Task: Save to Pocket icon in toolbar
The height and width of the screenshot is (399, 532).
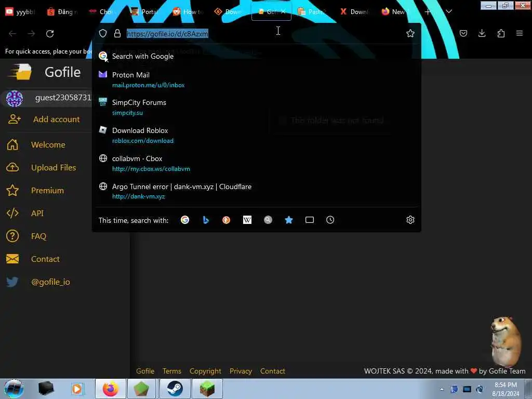Action: click(x=463, y=33)
